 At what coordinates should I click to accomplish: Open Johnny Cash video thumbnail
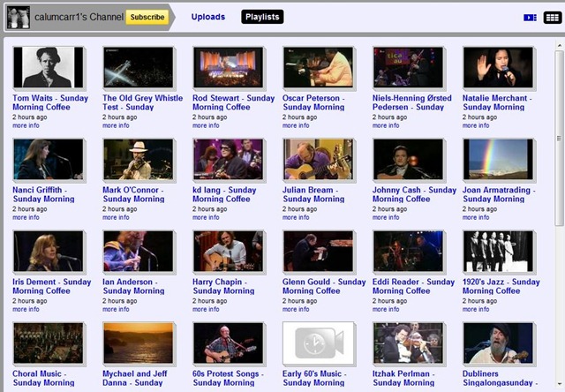[x=408, y=159]
